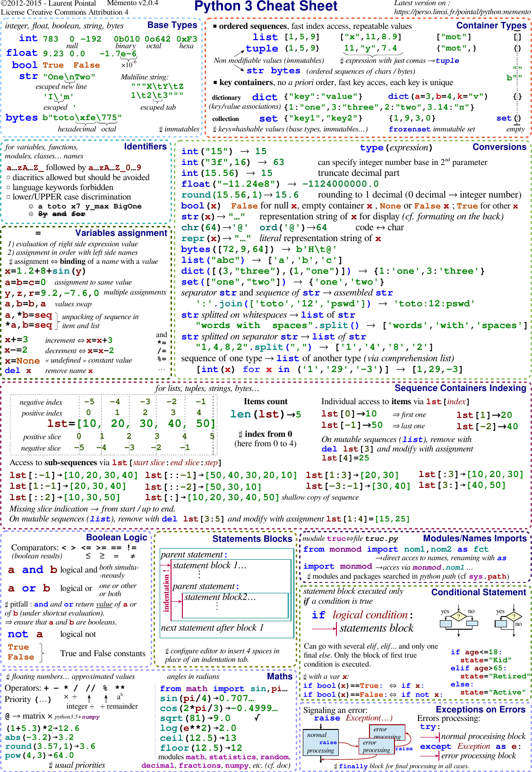The height and width of the screenshot is (772, 532).
Task: Open the perso.limsi.fr python:memento URL
Action: [462, 11]
